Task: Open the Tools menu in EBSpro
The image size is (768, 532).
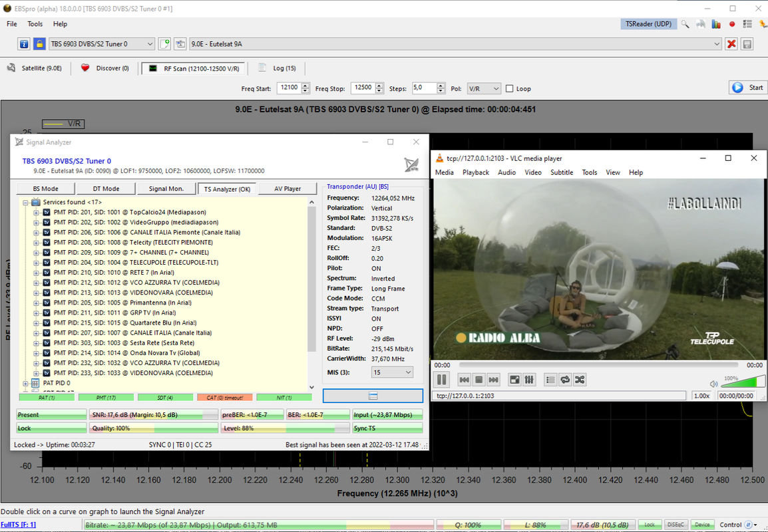Action: pos(35,24)
